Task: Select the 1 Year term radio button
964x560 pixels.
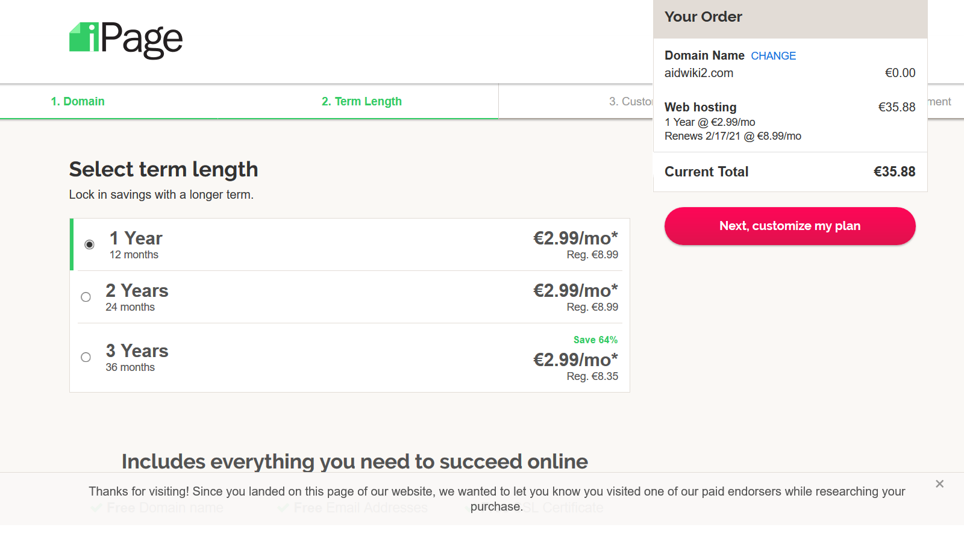Action: tap(89, 244)
